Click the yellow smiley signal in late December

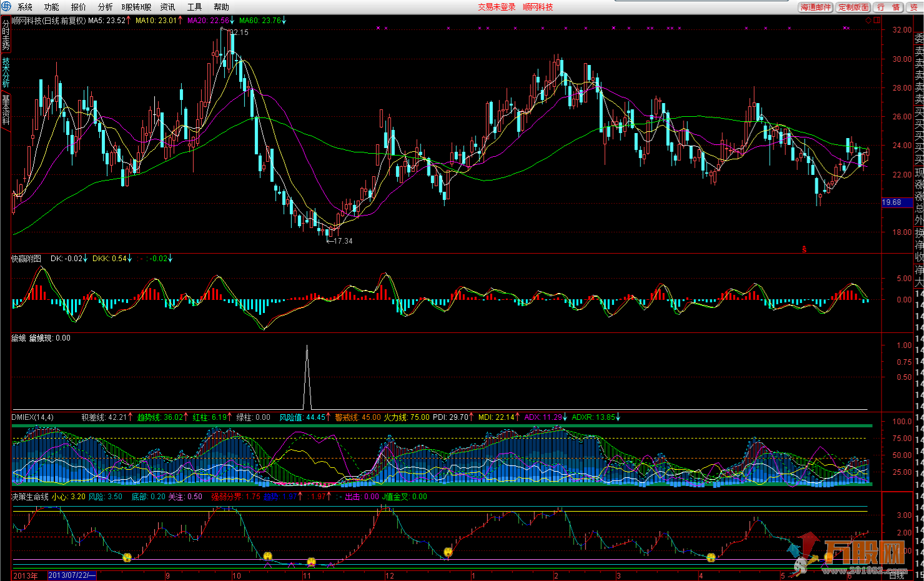tap(448, 552)
